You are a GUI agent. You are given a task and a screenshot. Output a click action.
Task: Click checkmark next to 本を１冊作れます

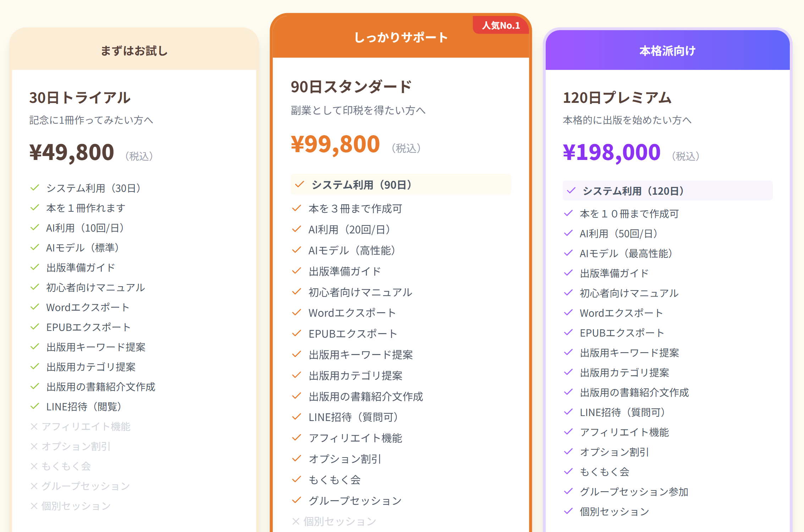tap(34, 208)
